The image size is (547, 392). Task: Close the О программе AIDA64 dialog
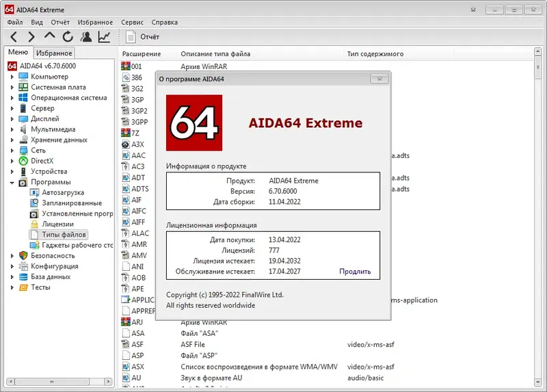click(x=379, y=79)
